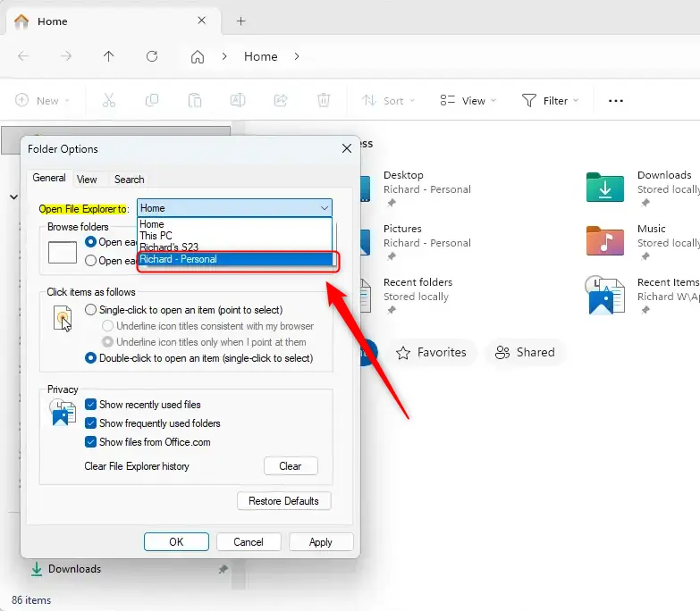Viewport: 700px width, 611px height.
Task: Switch to the View tab in Folder Options
Action: point(87,180)
